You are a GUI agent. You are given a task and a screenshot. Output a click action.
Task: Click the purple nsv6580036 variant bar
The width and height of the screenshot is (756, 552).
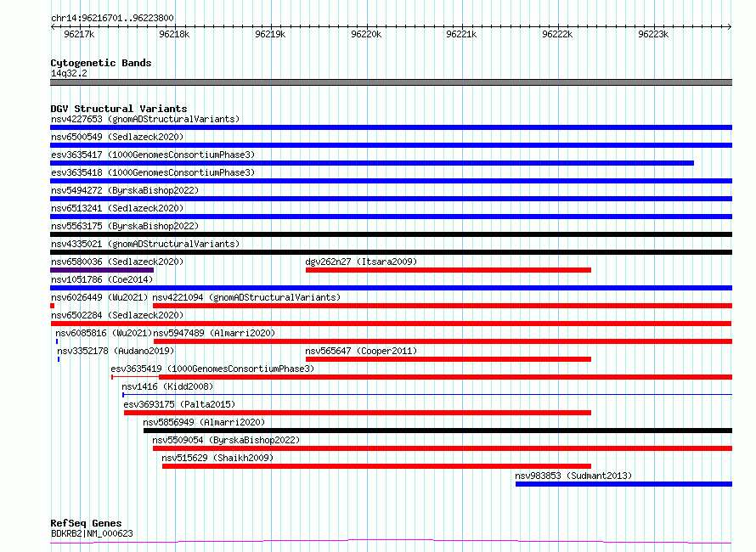point(102,270)
